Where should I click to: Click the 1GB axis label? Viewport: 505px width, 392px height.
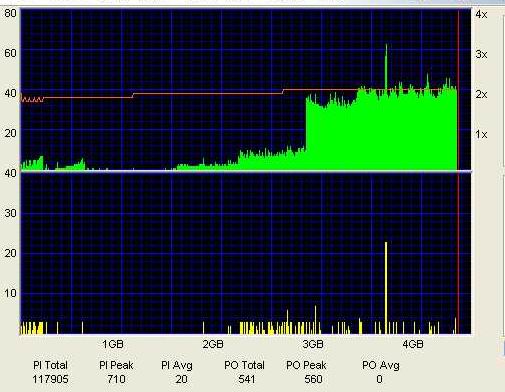[x=113, y=344]
